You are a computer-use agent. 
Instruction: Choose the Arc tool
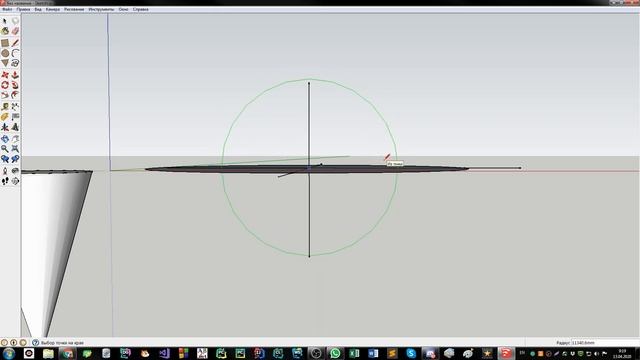pyautogui.click(x=15, y=53)
